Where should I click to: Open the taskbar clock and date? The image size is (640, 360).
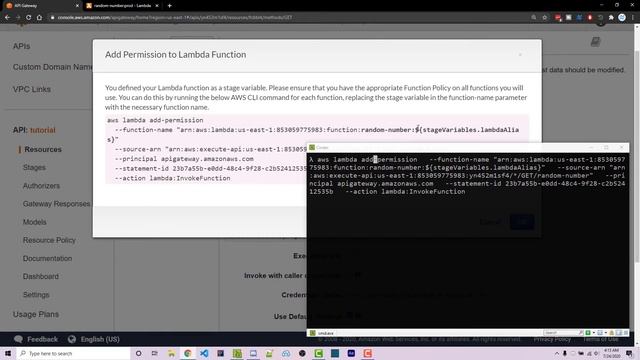pos(611,353)
